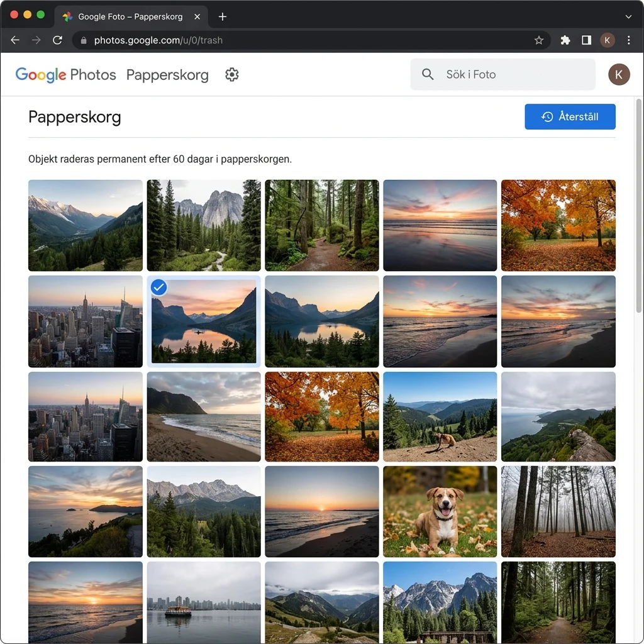Image resolution: width=644 pixels, height=644 pixels.
Task: Close the Google Foto – Papperskorg tab
Action: click(x=197, y=17)
